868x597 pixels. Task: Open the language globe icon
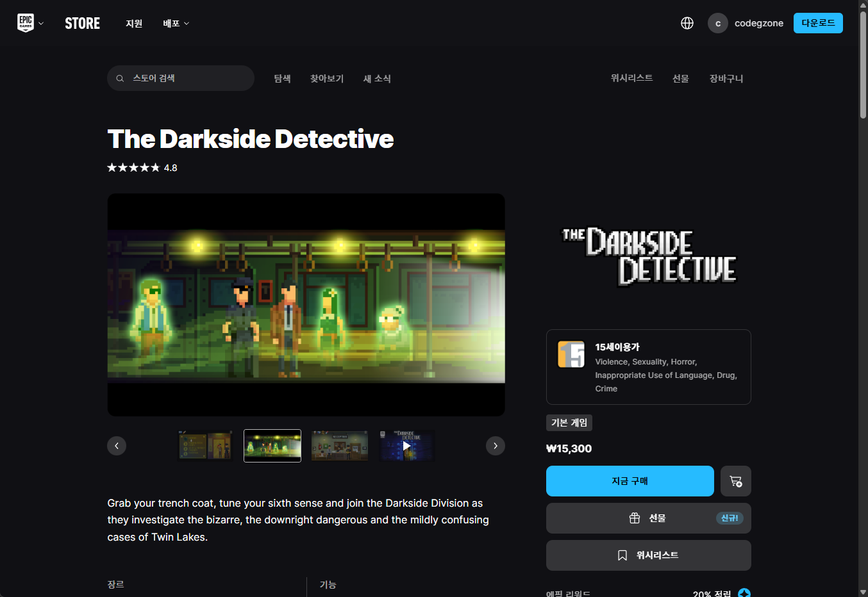(x=687, y=23)
